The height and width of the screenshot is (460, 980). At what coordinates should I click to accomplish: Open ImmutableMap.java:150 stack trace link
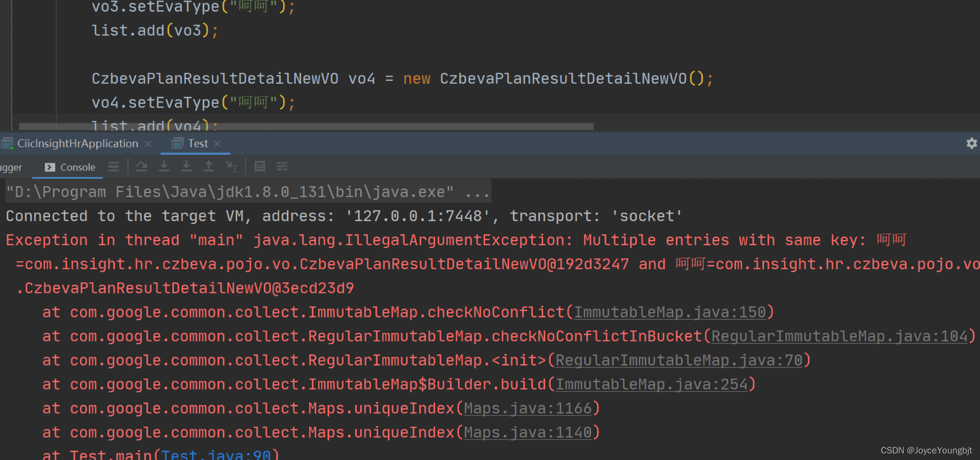[x=670, y=312]
